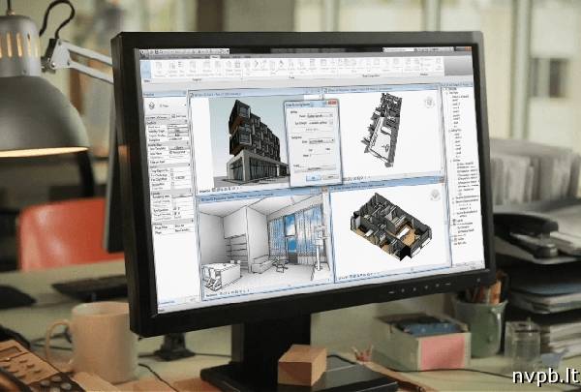Open the type selector dropdown in Properties
Viewport: 581px width, 392px height.
pyautogui.click(x=185, y=106)
